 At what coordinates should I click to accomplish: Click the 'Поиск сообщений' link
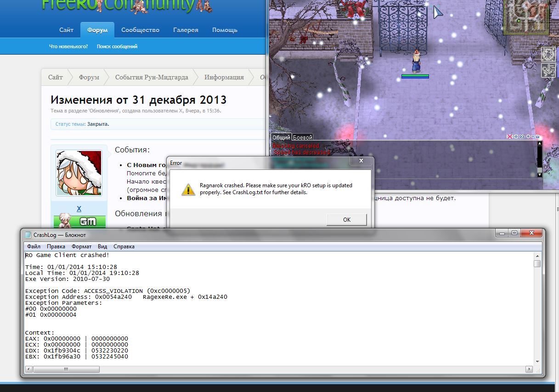pos(117,46)
